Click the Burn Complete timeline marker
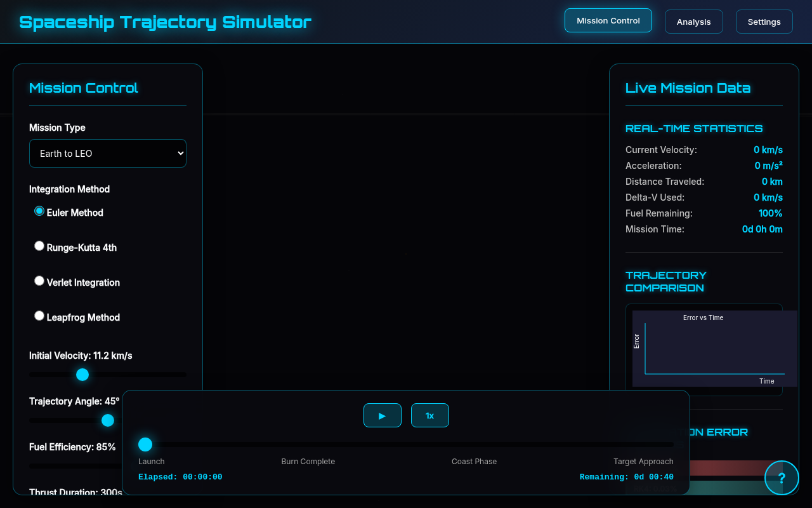This screenshot has height=508, width=812. point(308,462)
